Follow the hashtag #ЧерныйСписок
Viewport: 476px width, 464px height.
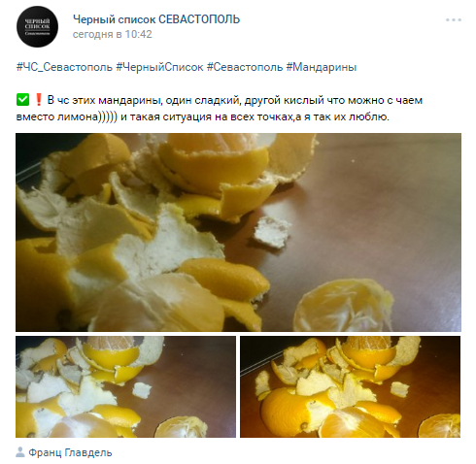click(159, 67)
